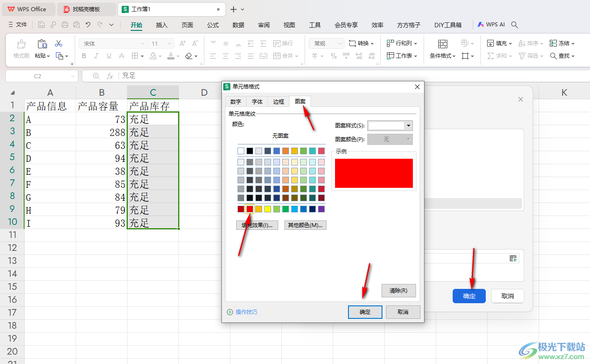Image resolution: width=590 pixels, height=364 pixels.
Task: Click the Undo arrow icon
Action: (x=88, y=25)
